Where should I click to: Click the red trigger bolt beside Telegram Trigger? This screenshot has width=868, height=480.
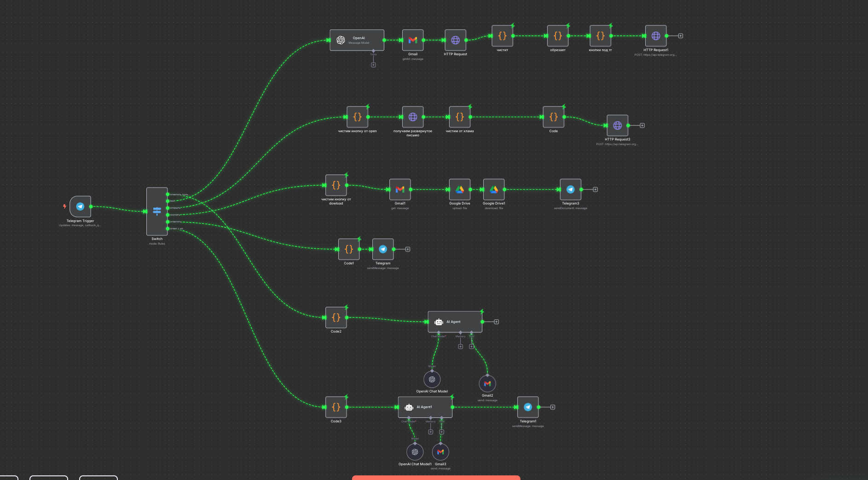click(x=64, y=206)
